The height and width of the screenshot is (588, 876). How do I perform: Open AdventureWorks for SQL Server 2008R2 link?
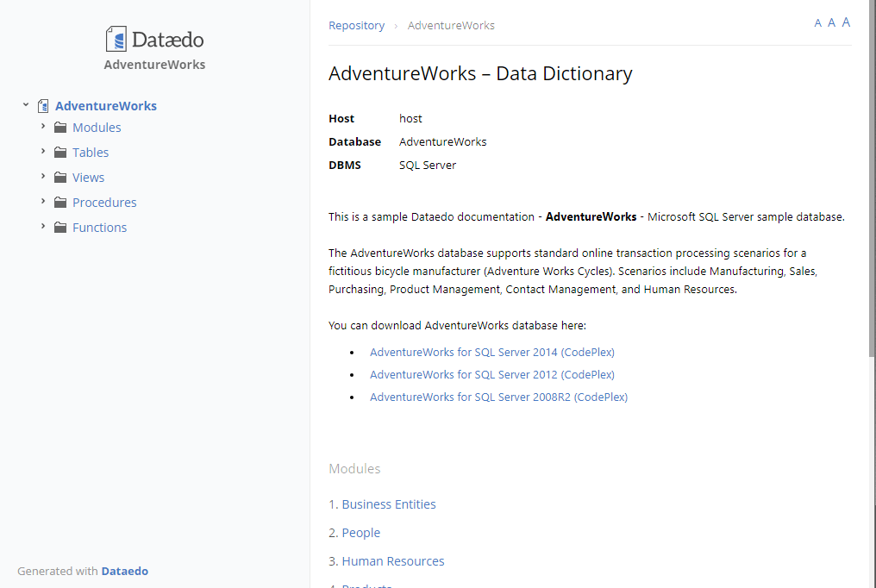498,397
